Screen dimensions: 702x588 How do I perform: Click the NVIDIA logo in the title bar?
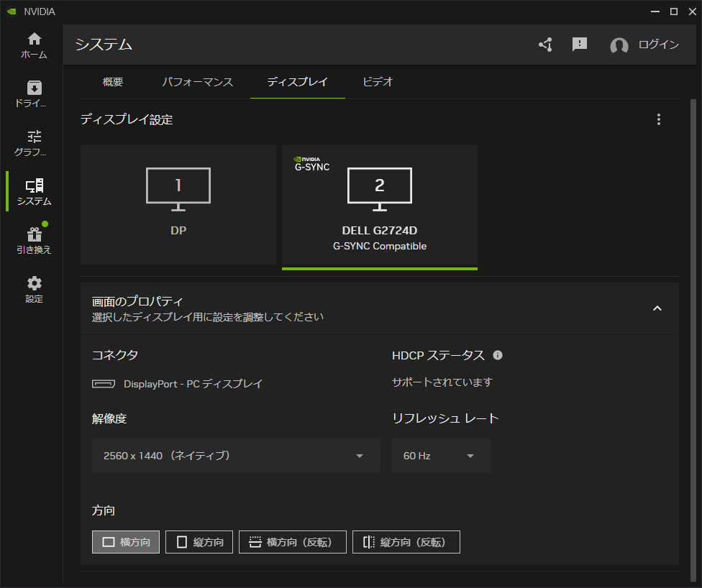point(12,12)
